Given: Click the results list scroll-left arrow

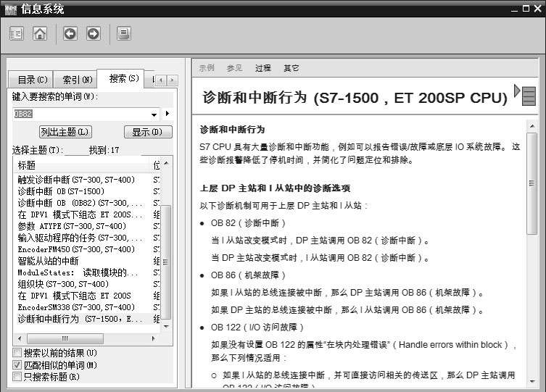Looking at the screenshot, I should (20, 338).
